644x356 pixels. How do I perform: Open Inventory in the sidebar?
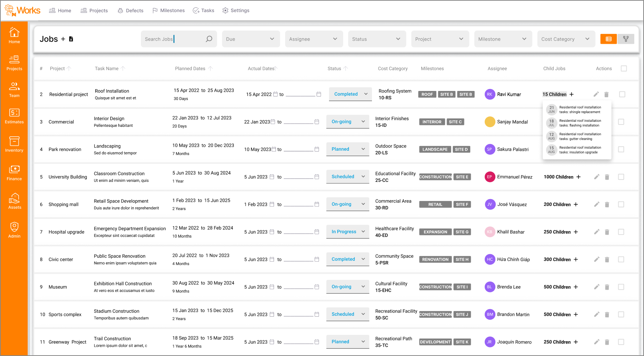[14, 144]
